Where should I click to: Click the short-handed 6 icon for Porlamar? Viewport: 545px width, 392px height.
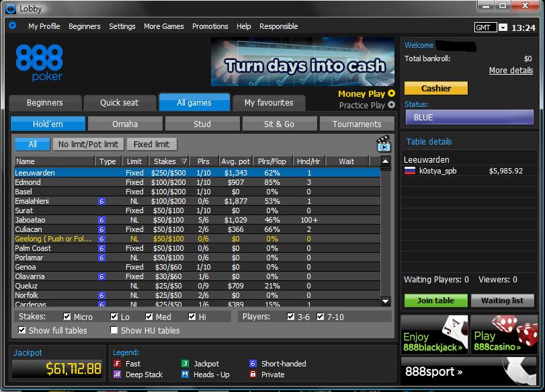(x=101, y=258)
